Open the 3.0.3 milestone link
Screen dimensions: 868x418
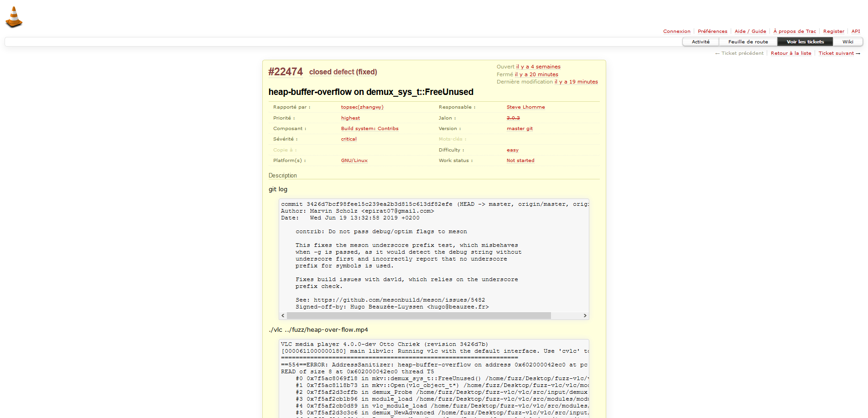513,118
